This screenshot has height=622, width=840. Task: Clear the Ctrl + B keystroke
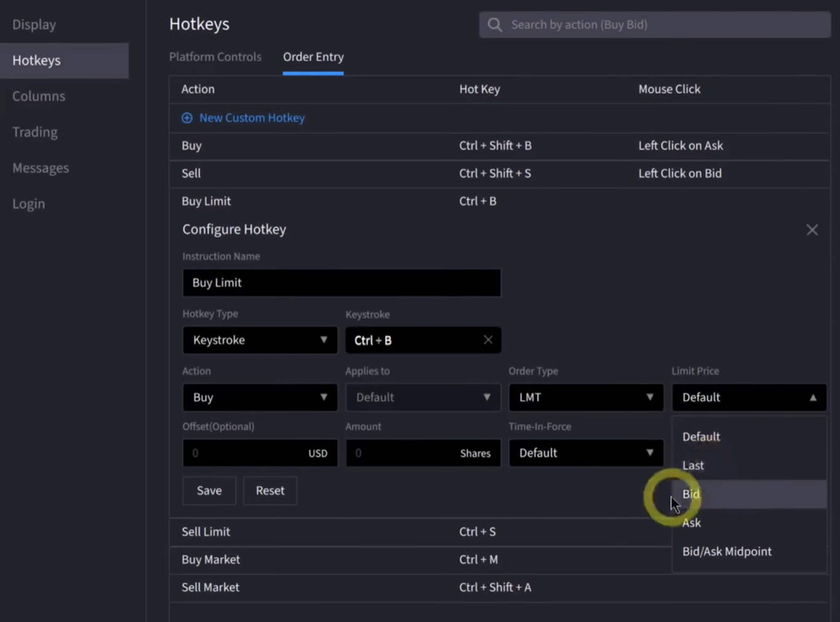(x=488, y=340)
